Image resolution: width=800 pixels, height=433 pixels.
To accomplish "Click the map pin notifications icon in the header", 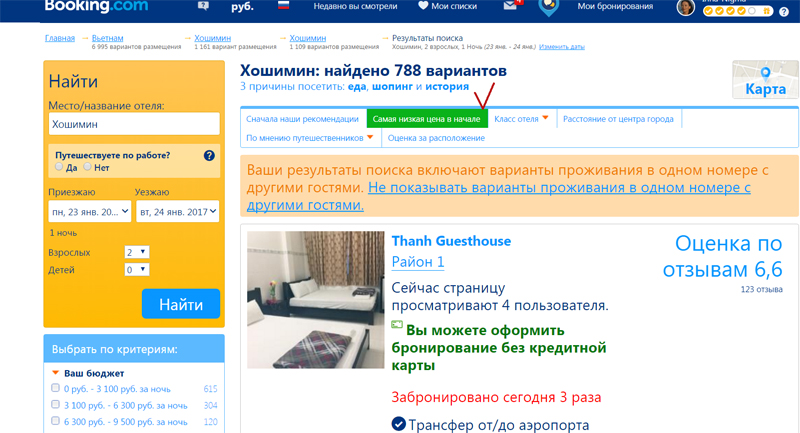I will (x=548, y=7).
